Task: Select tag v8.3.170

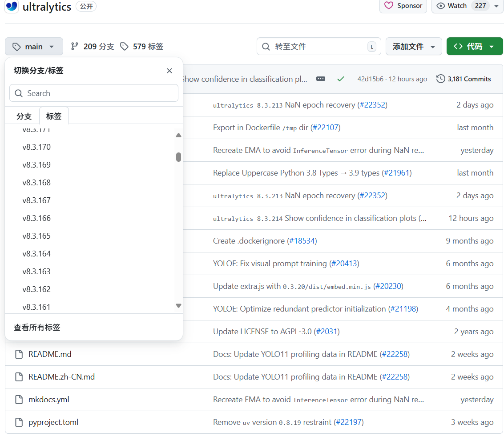Action: [36, 147]
